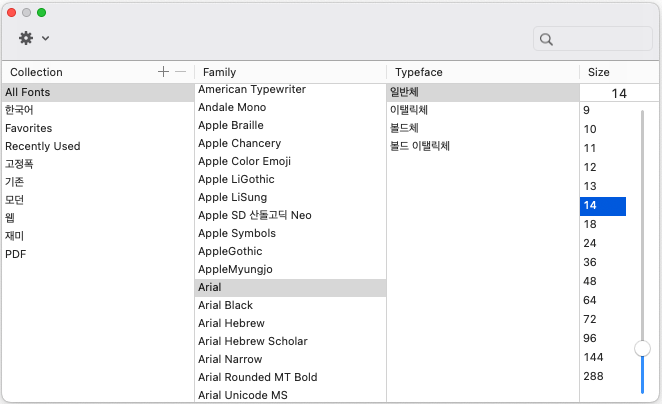Screen dimensions: 662x404
Task: Choose the Arial Narrow family
Action: pos(290,359)
